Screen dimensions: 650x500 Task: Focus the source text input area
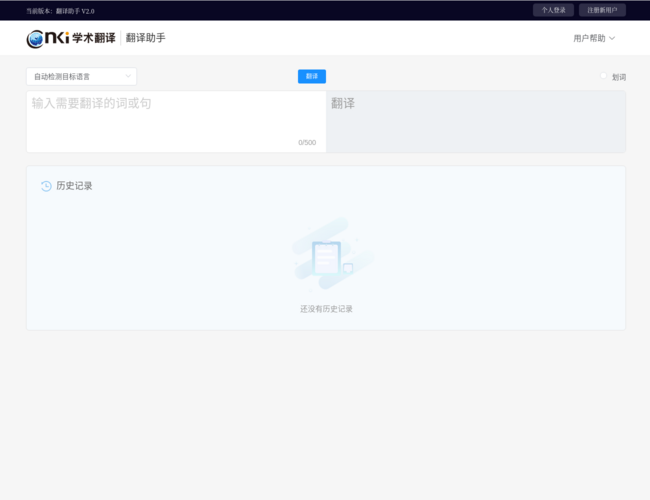pos(176,122)
